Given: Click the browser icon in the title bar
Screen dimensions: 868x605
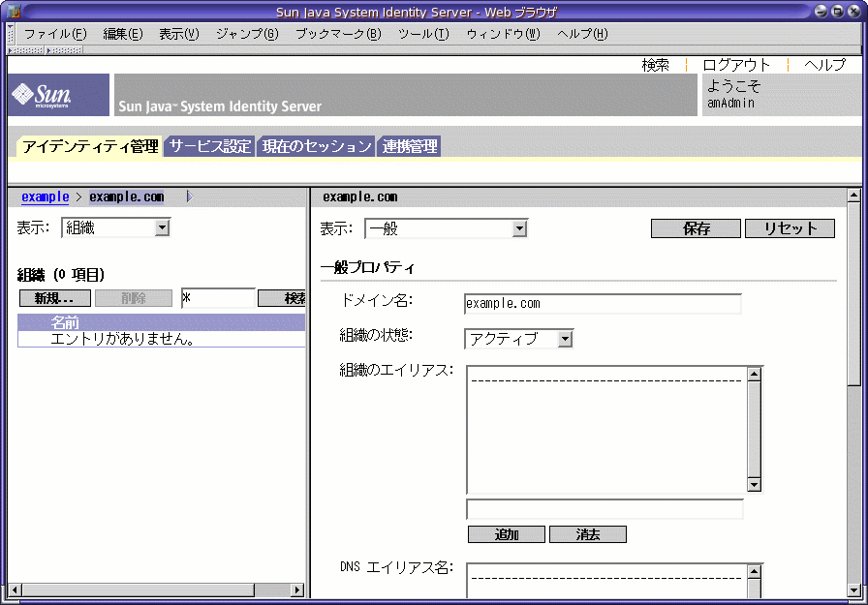Looking at the screenshot, I should tap(14, 11).
